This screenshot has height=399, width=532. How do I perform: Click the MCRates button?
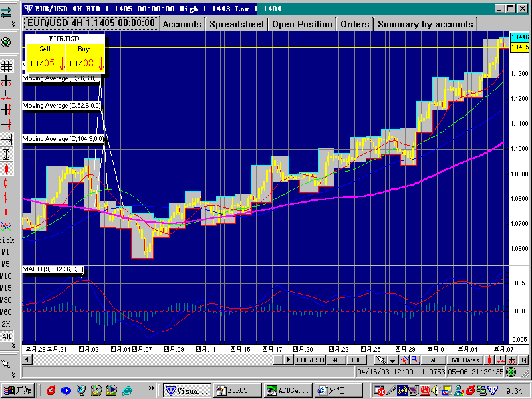coord(465,360)
